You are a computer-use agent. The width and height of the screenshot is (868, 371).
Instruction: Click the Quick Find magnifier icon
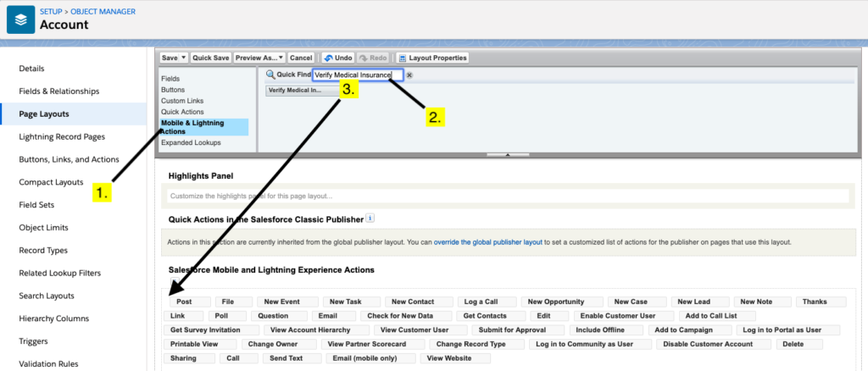270,75
